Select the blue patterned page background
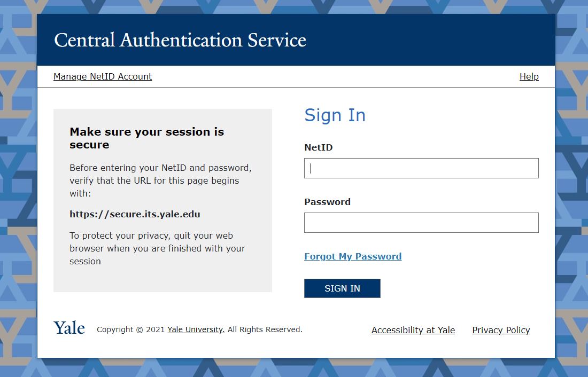 click(18, 187)
